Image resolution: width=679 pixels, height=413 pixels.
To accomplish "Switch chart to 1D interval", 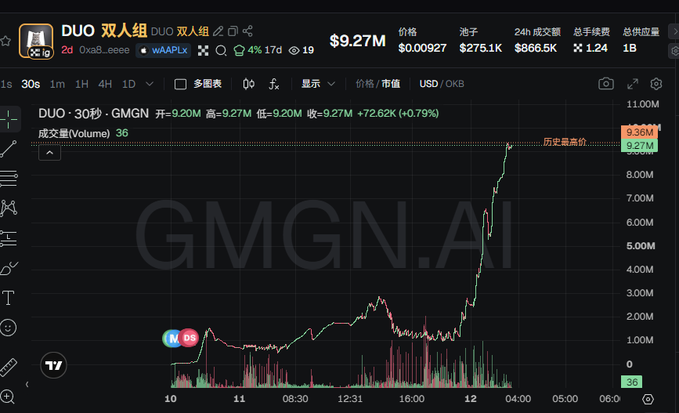I will (x=129, y=84).
